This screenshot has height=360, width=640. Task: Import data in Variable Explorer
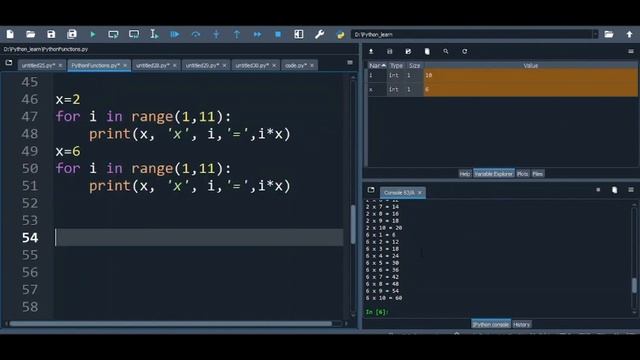(371, 51)
